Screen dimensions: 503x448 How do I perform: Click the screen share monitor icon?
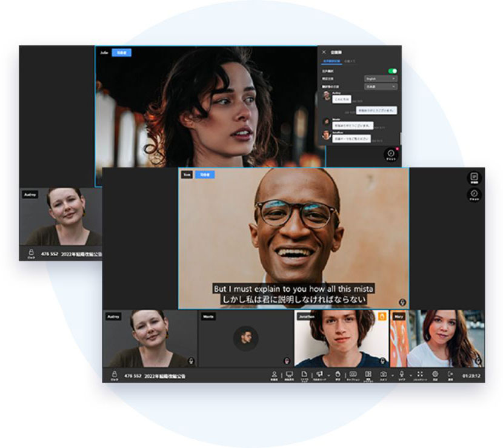[289, 375]
